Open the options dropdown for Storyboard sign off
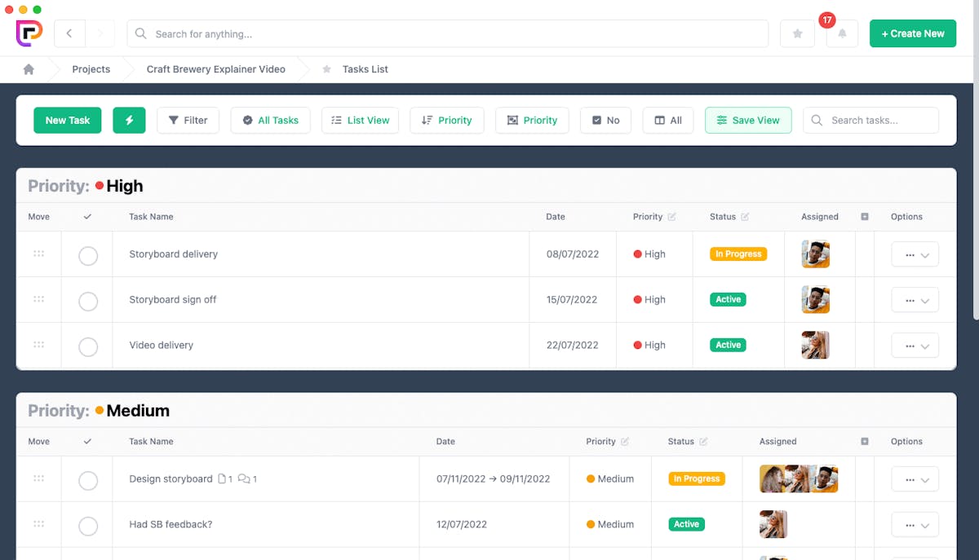Image resolution: width=979 pixels, height=560 pixels. [915, 299]
